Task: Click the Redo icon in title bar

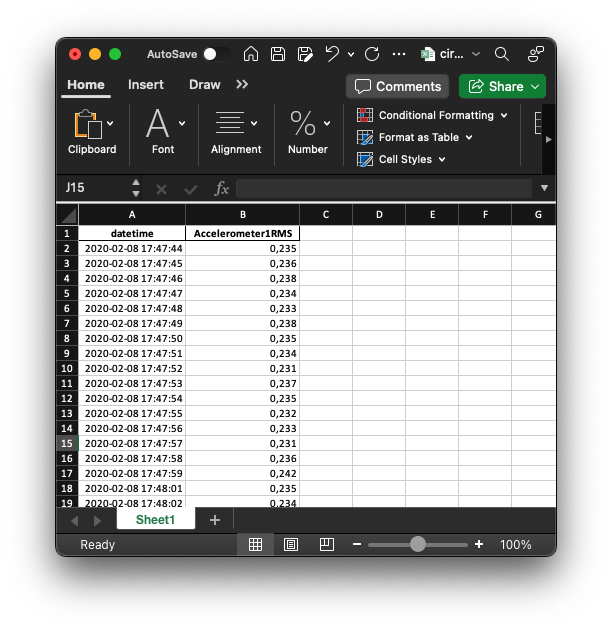Action: (372, 54)
